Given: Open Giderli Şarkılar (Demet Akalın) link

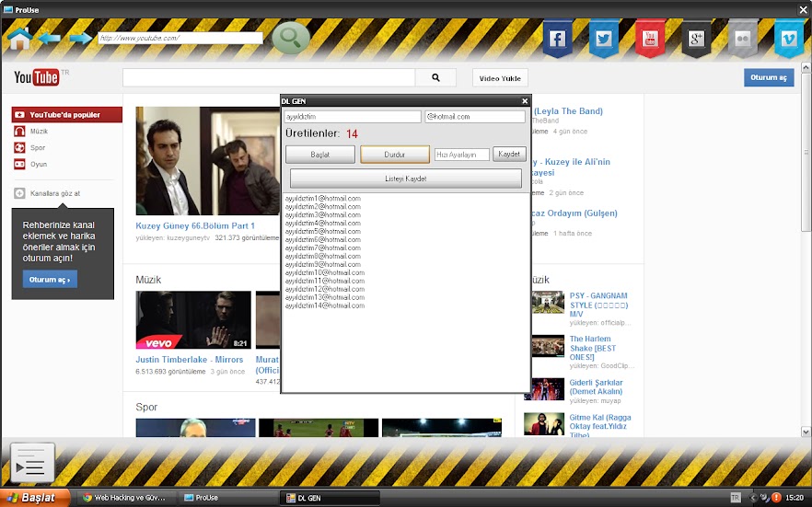Looking at the screenshot, I should pyautogui.click(x=596, y=387).
